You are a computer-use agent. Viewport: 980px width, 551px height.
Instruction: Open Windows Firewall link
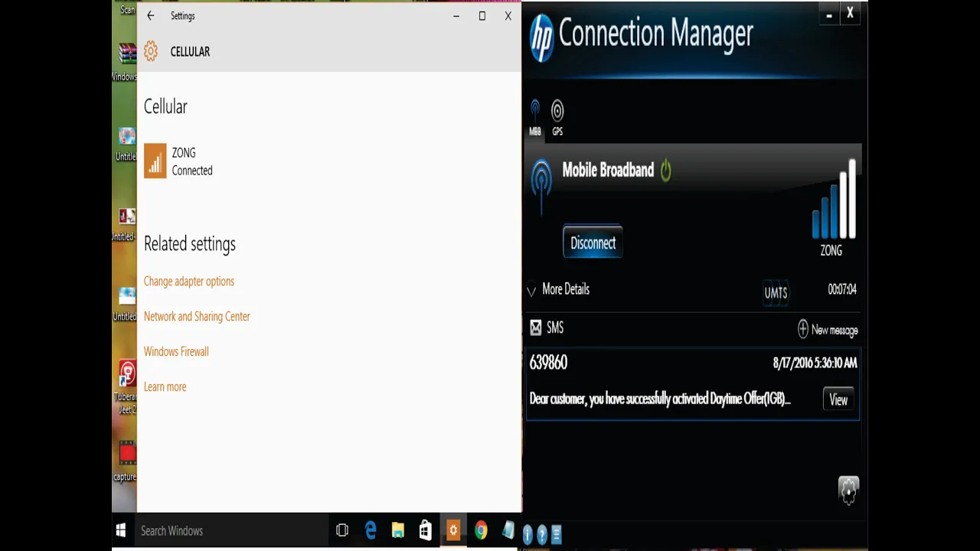point(176,352)
